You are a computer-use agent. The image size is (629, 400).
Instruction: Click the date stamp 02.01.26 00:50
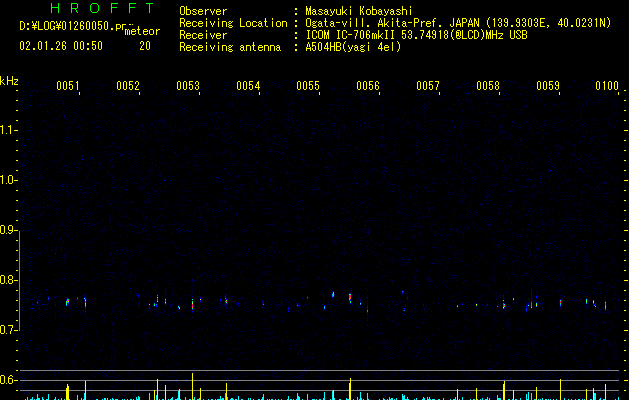(x=61, y=46)
